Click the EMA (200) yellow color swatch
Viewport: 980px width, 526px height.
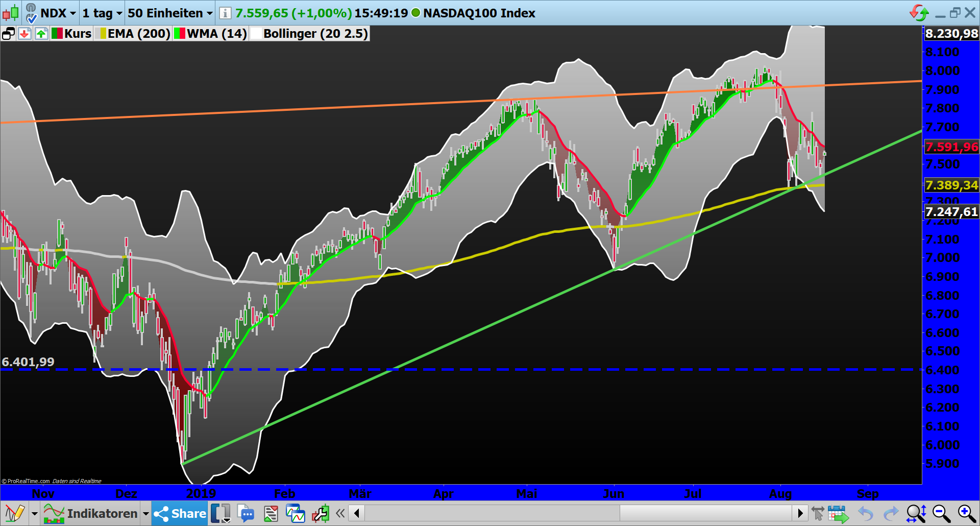(x=101, y=34)
